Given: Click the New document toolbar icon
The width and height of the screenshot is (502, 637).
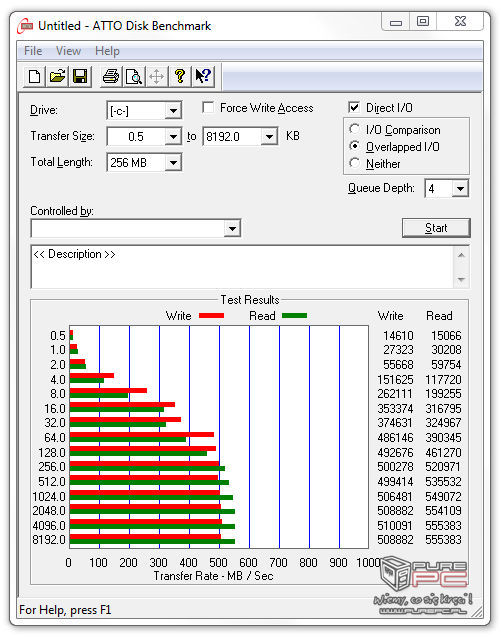Looking at the screenshot, I should pos(35,76).
